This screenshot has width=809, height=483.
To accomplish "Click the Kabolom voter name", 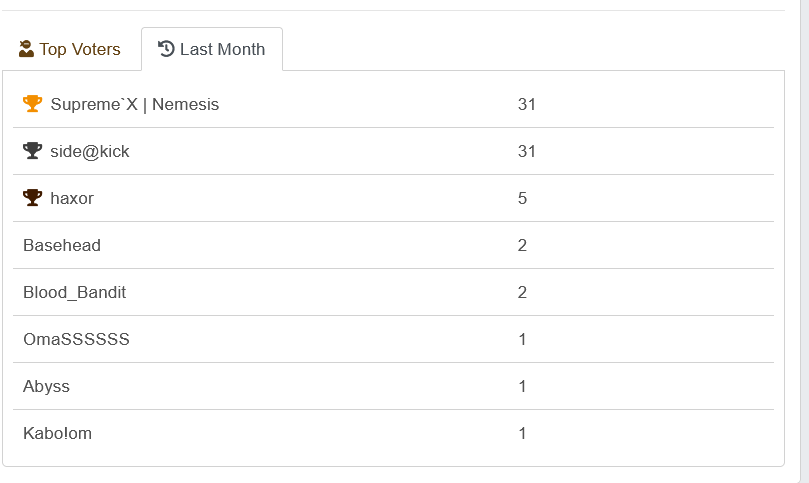I will [x=58, y=433].
